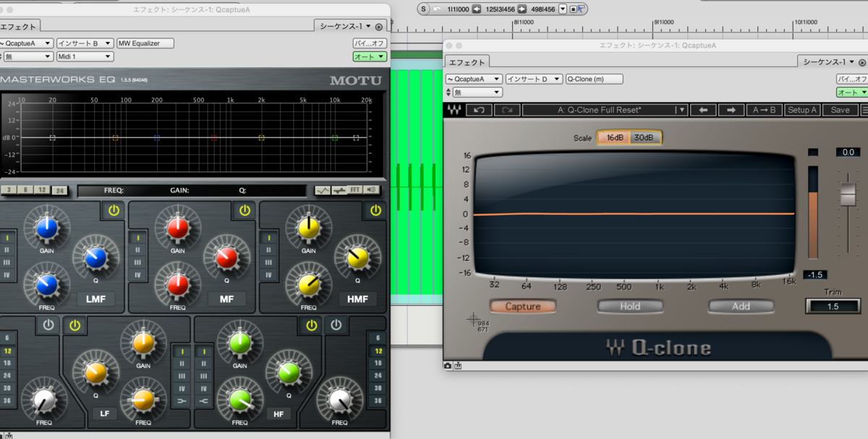Click the Setup A button
Image resolution: width=868 pixels, height=439 pixels.
802,110
